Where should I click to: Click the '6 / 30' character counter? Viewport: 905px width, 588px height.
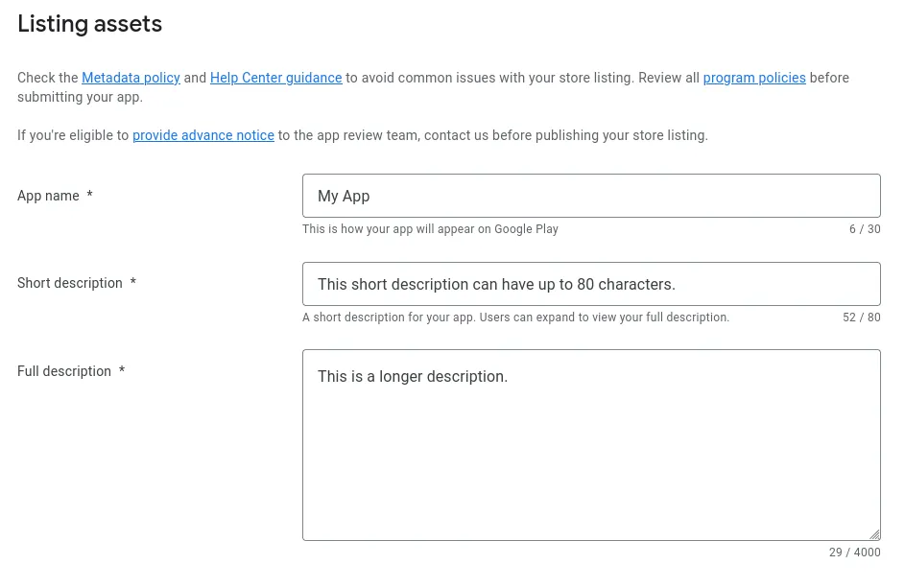click(865, 229)
